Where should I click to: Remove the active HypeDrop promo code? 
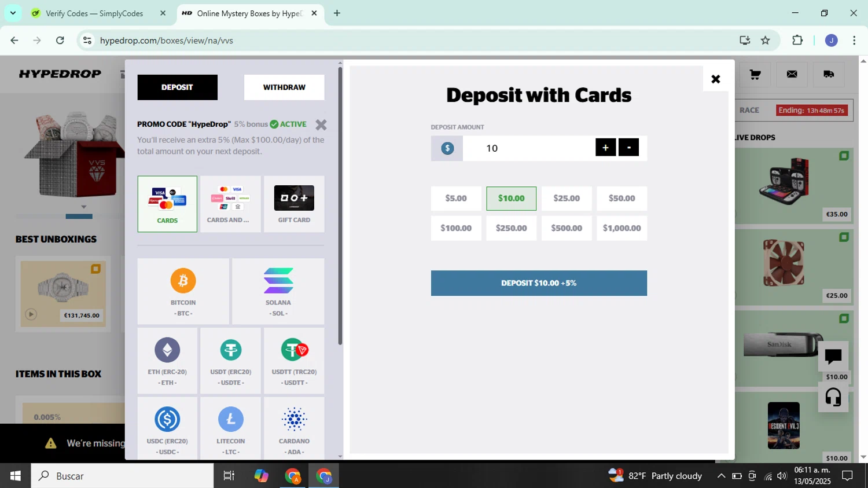coord(321,124)
